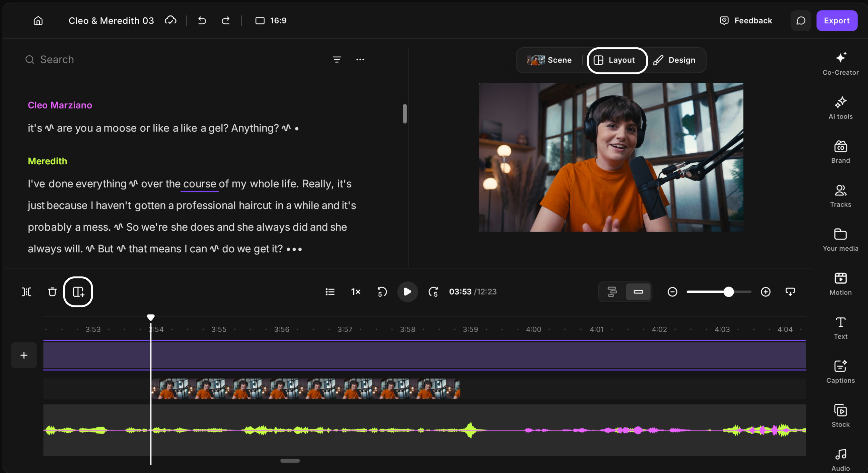The image size is (868, 473).
Task: Open the timeline list view icon
Action: coord(330,292)
